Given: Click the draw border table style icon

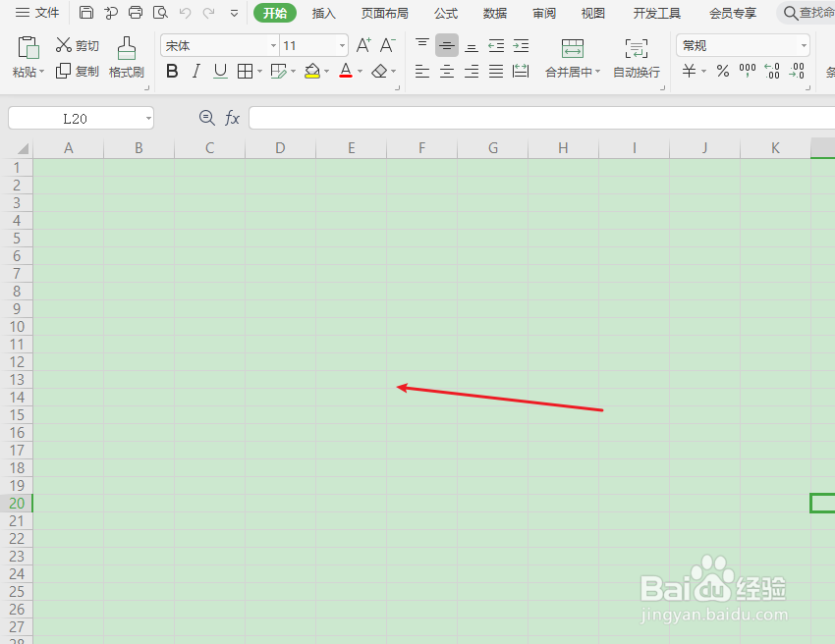Looking at the screenshot, I should pyautogui.click(x=278, y=71).
